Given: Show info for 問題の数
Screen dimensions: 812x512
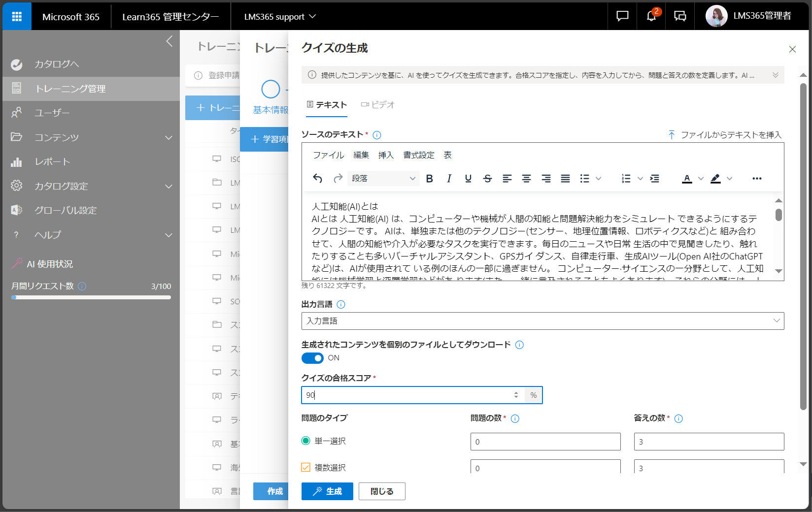Looking at the screenshot, I should tap(515, 418).
